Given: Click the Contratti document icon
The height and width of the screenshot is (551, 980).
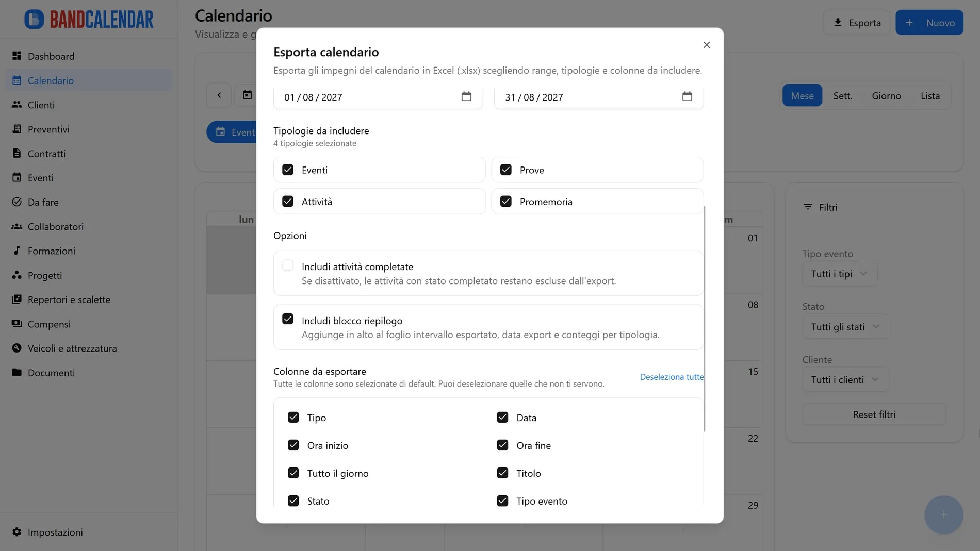Looking at the screenshot, I should 17,153.
